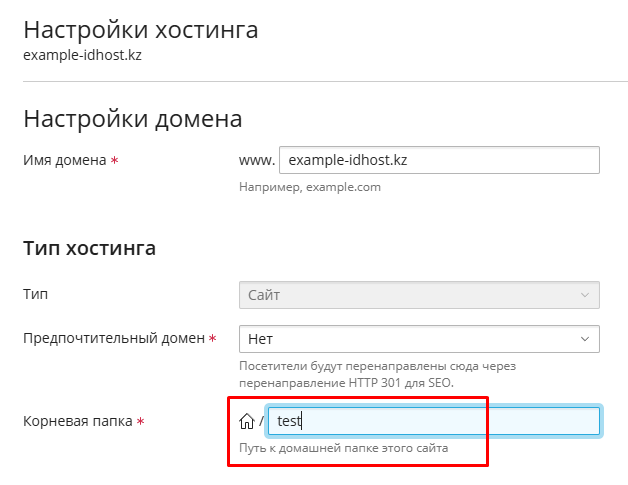Focus the domain name field example-idhost.kz
The image size is (628, 485).
tap(438, 160)
